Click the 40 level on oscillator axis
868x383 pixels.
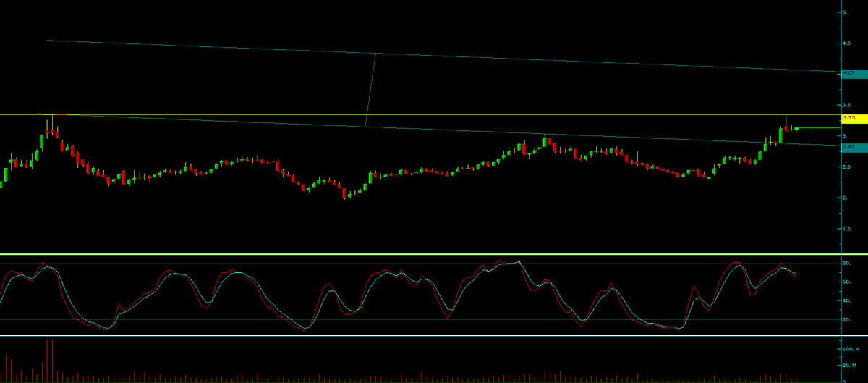pos(846,300)
